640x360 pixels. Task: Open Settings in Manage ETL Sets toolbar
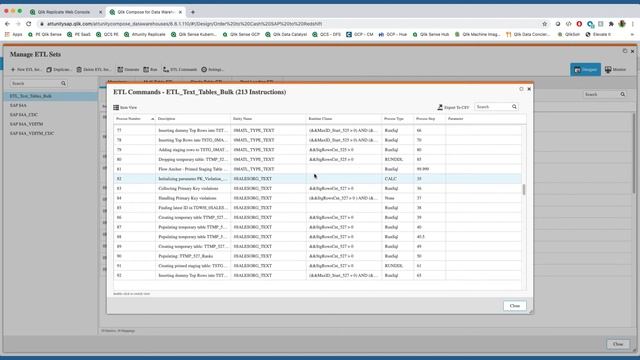(x=212, y=70)
